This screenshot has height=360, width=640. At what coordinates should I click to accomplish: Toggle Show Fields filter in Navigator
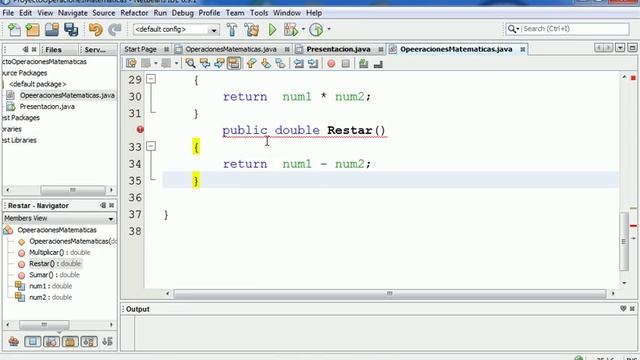pos(33,342)
